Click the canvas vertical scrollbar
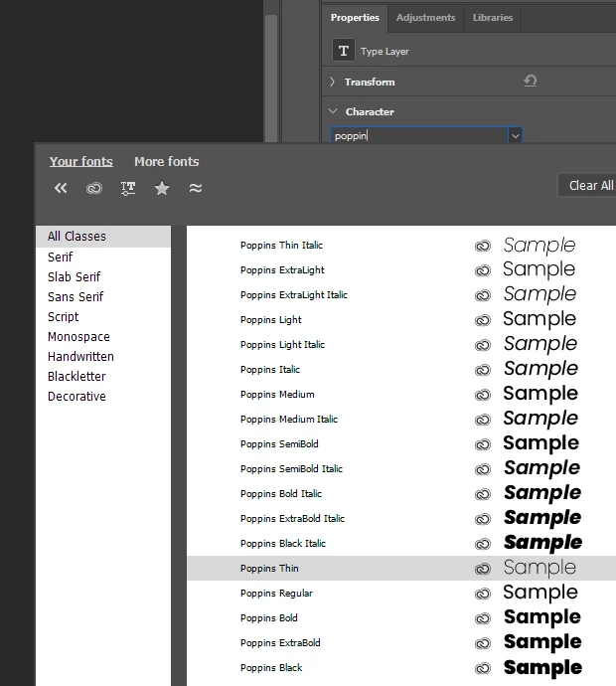 271,79
